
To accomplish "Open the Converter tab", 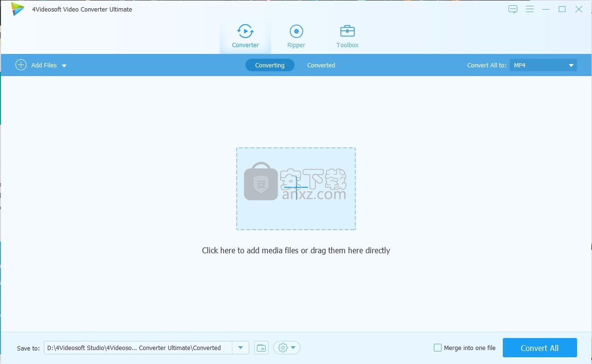I will tap(245, 36).
